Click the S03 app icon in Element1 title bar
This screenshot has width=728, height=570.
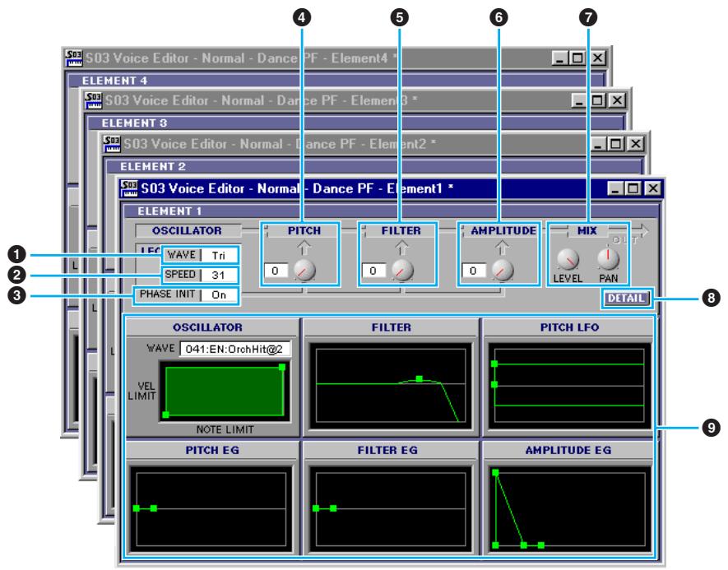pos(129,188)
